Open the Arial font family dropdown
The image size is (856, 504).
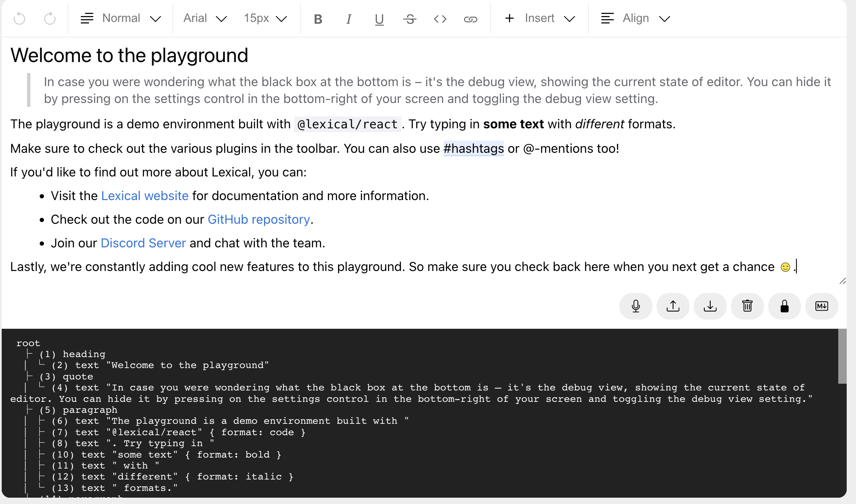(x=205, y=19)
